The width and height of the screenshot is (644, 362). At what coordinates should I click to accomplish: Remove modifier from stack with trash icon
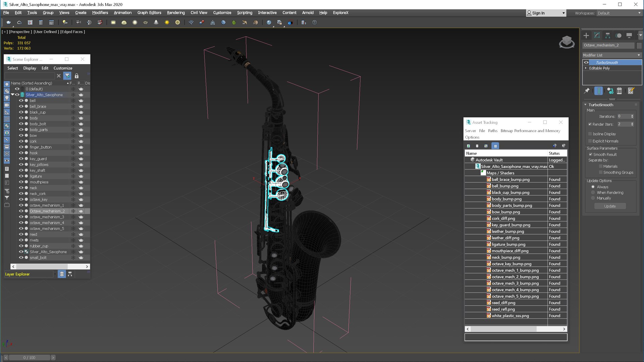click(620, 91)
